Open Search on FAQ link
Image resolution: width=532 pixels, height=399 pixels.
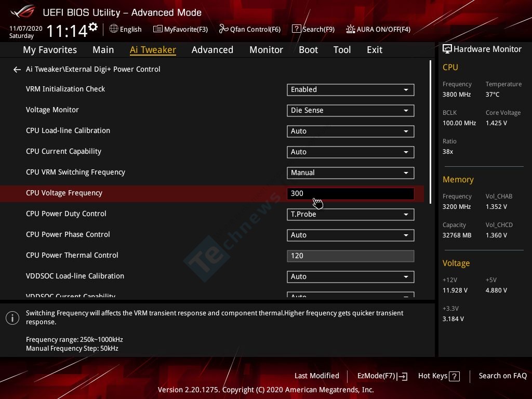(x=503, y=376)
